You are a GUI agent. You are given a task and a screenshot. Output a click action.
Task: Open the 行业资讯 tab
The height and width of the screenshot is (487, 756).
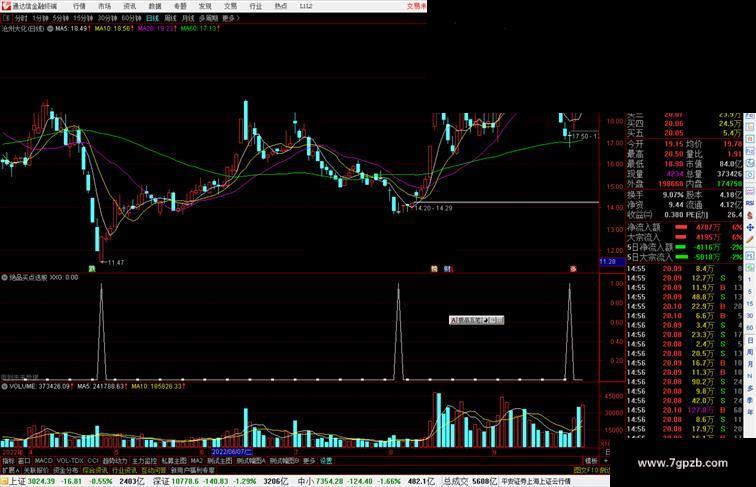coord(124,470)
